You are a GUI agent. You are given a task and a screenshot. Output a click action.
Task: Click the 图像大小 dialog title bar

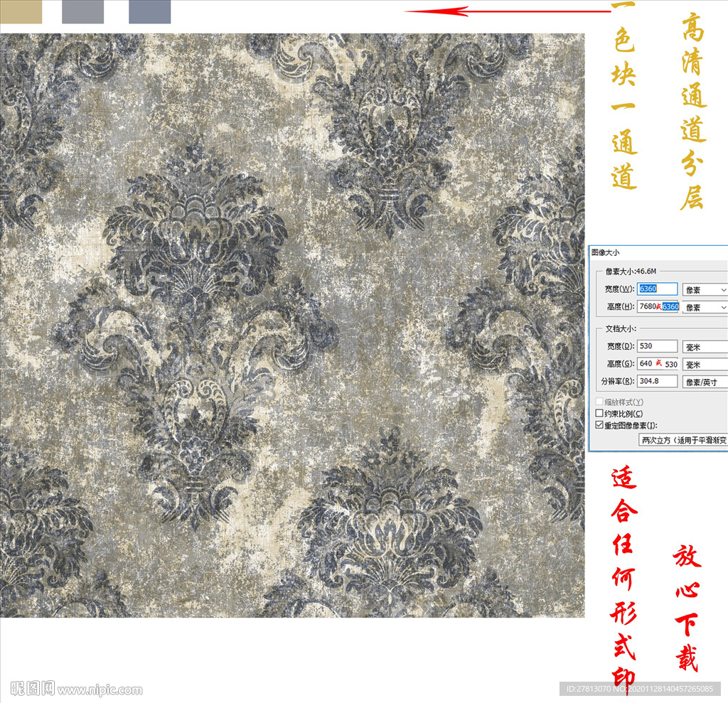(658, 252)
